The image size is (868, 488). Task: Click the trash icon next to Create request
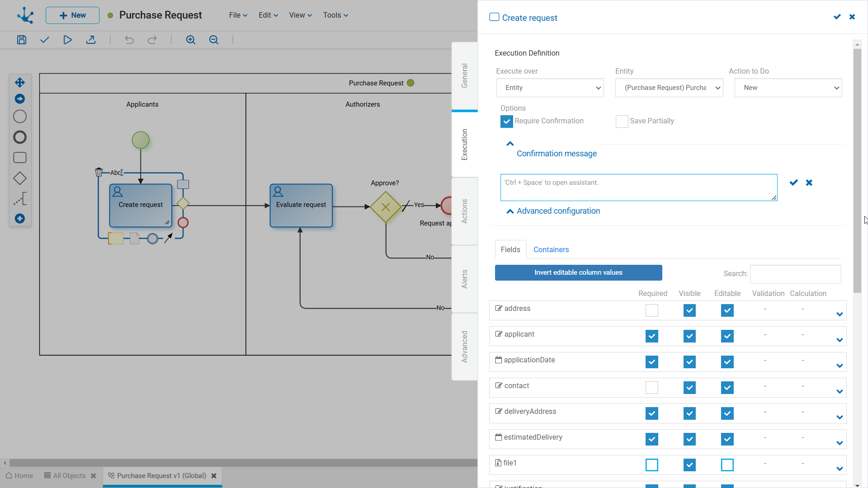pos(99,172)
